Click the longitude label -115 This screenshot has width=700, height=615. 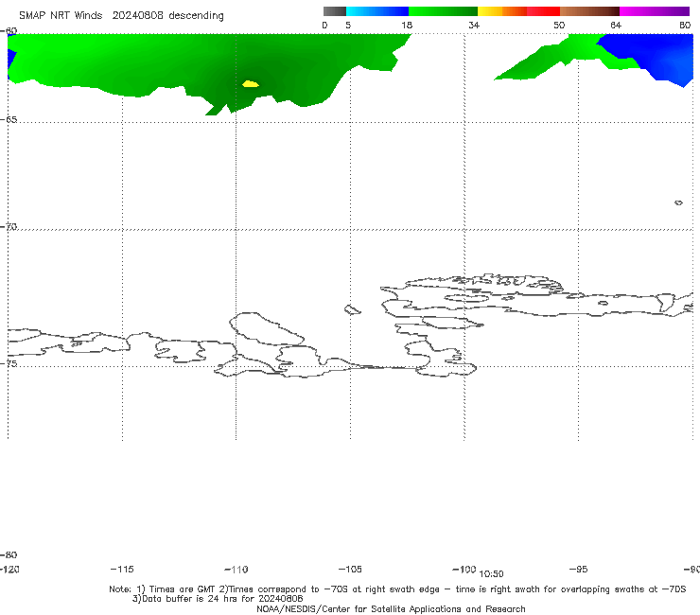(x=122, y=570)
